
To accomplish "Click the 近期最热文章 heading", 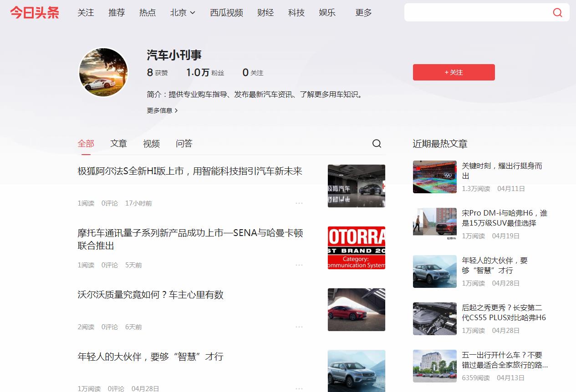I will [x=440, y=144].
